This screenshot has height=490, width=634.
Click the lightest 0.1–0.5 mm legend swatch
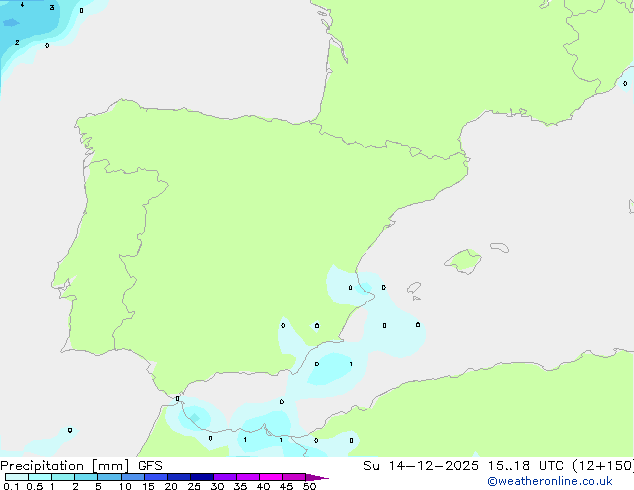(x=17, y=477)
